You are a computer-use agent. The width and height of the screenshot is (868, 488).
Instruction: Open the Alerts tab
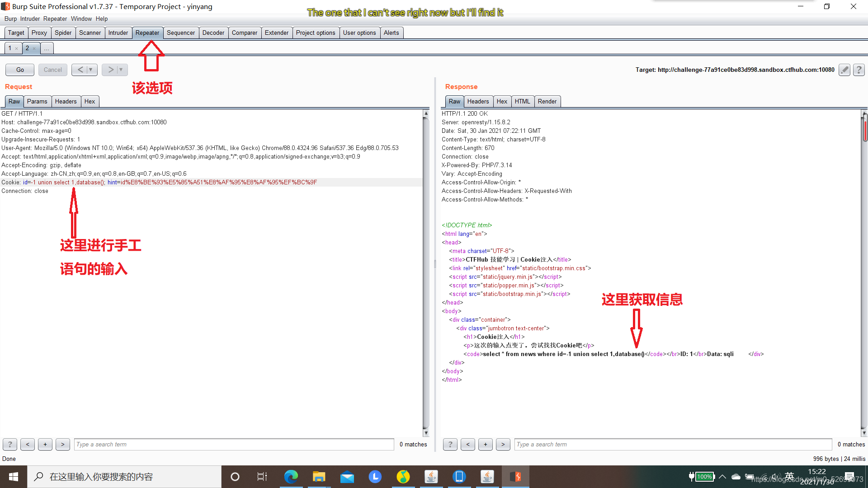point(392,33)
